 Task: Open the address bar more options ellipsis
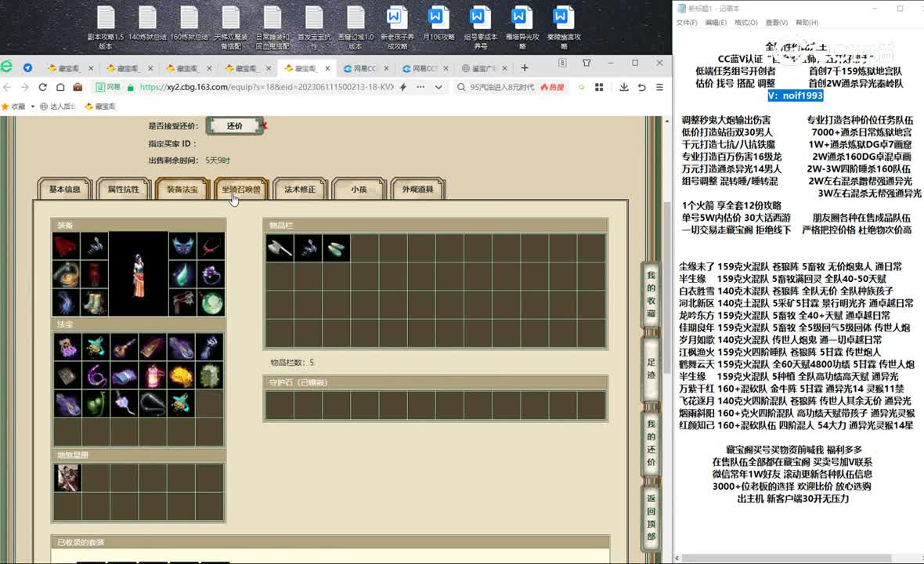[420, 87]
